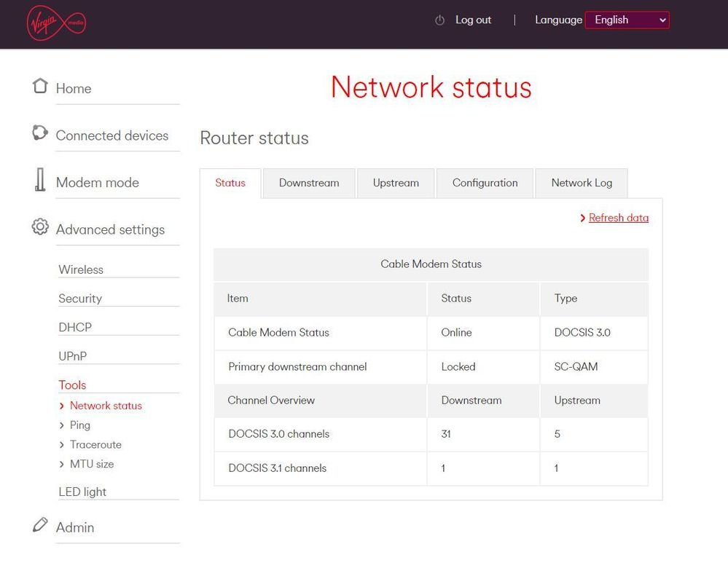The image size is (728, 571).
Task: Click the Home house icon
Action: [40, 85]
